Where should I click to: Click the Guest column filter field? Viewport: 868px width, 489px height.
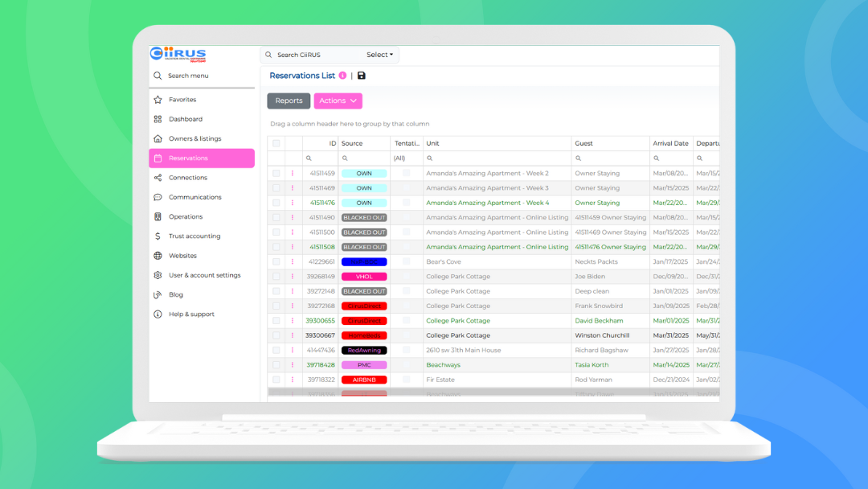click(611, 158)
